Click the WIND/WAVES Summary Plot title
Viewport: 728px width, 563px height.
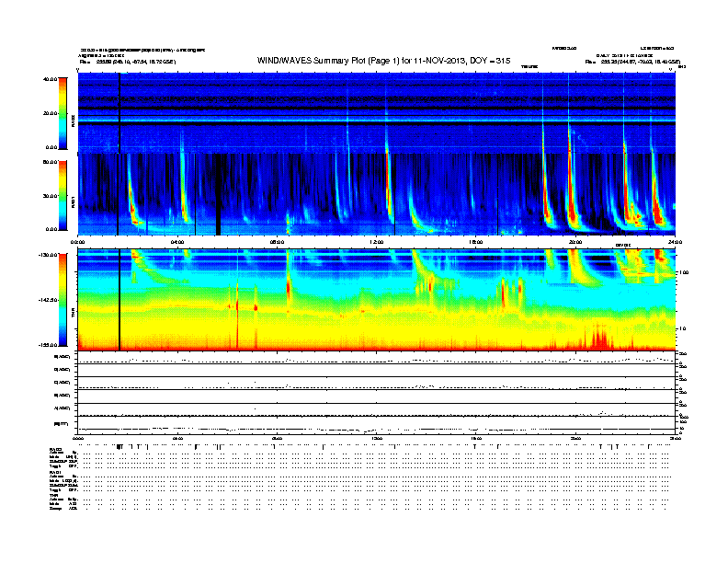coord(383,61)
